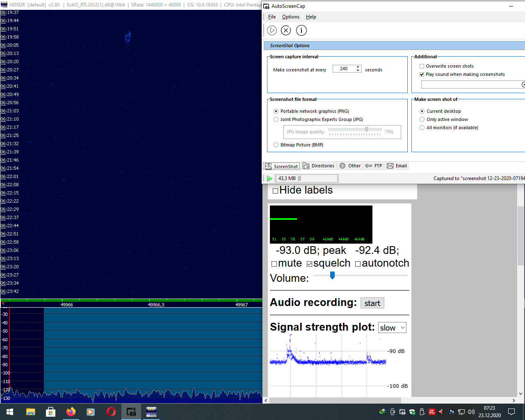Click the 49966,5 frequency label in HDSDR

[x=156, y=305]
